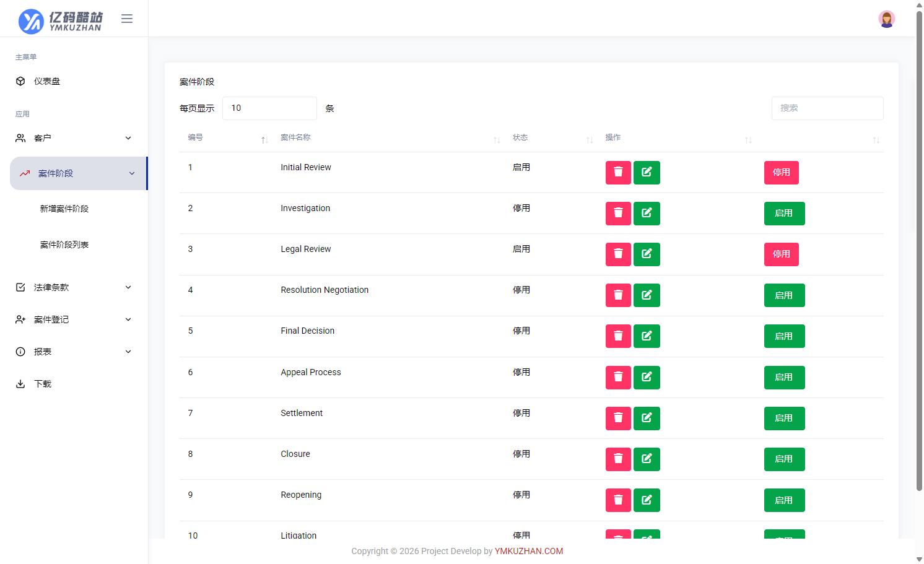Delete the Legal Review stage

coord(618,254)
